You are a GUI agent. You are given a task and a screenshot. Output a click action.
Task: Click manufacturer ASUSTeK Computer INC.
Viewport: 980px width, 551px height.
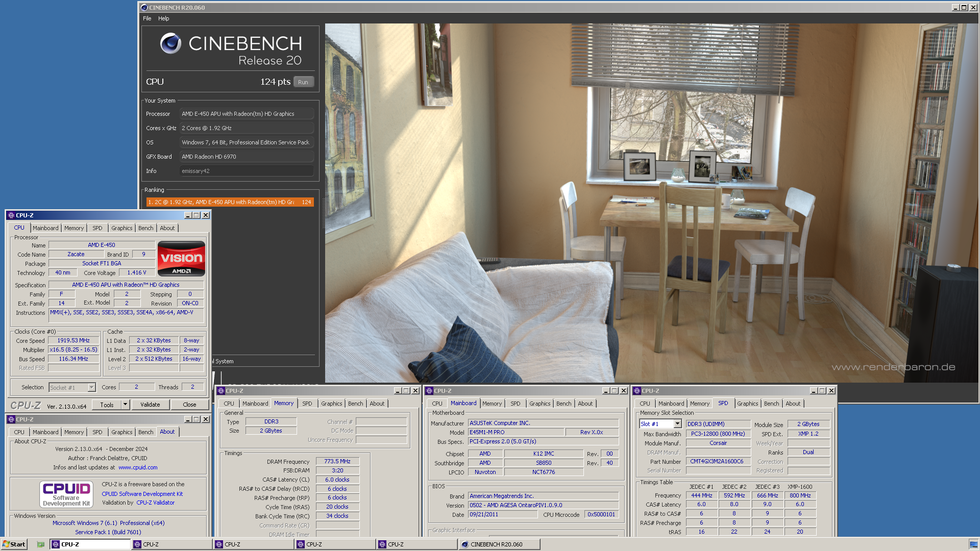[x=543, y=423]
